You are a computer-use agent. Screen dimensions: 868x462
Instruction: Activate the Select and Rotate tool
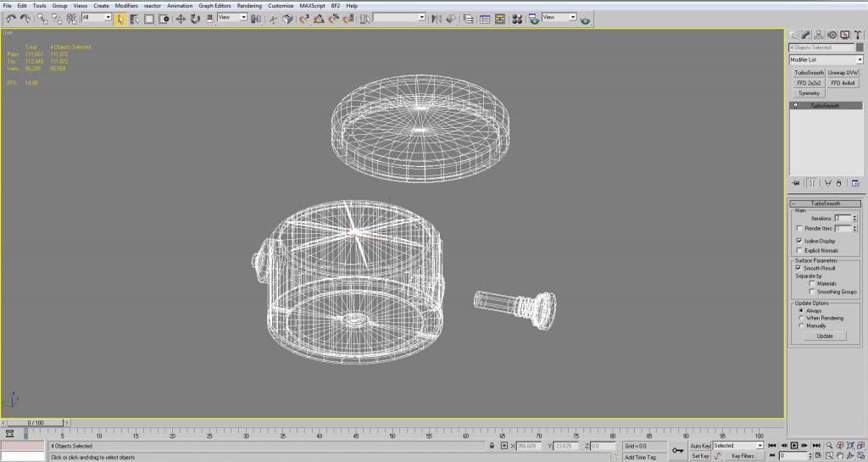click(x=195, y=18)
